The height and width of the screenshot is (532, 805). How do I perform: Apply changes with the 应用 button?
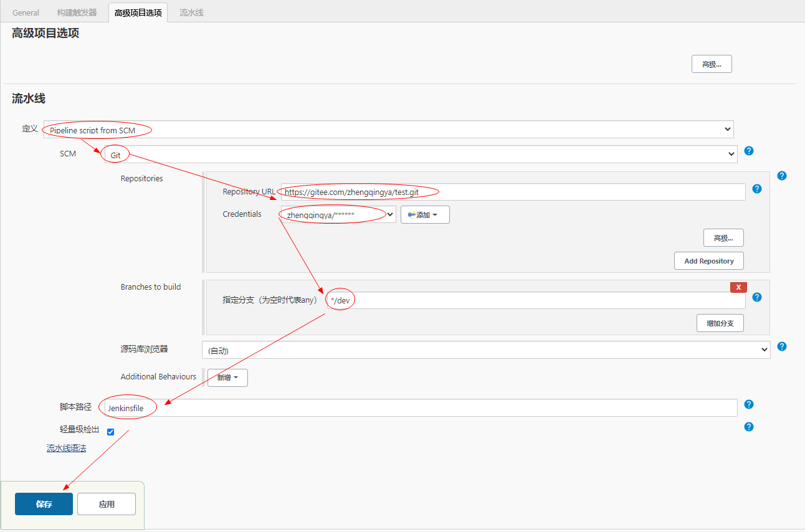(107, 504)
